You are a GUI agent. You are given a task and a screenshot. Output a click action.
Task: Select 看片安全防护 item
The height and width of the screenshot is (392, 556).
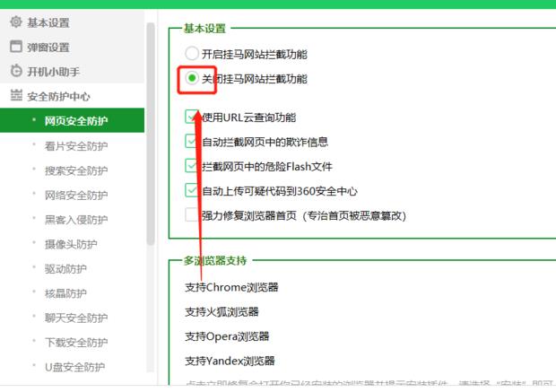pos(76,146)
